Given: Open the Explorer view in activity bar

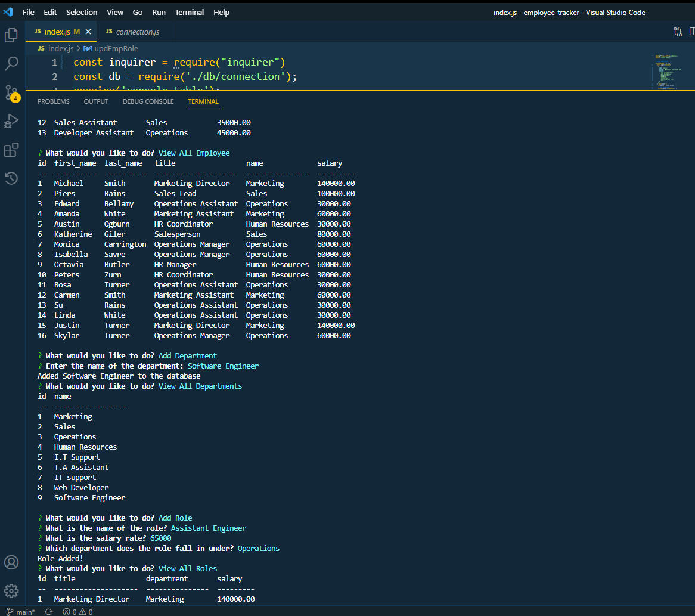Looking at the screenshot, I should pos(11,35).
